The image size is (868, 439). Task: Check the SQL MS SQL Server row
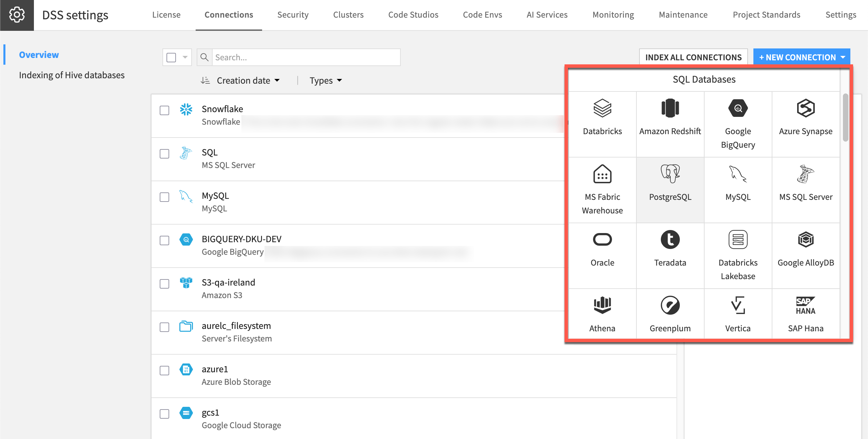coord(164,154)
